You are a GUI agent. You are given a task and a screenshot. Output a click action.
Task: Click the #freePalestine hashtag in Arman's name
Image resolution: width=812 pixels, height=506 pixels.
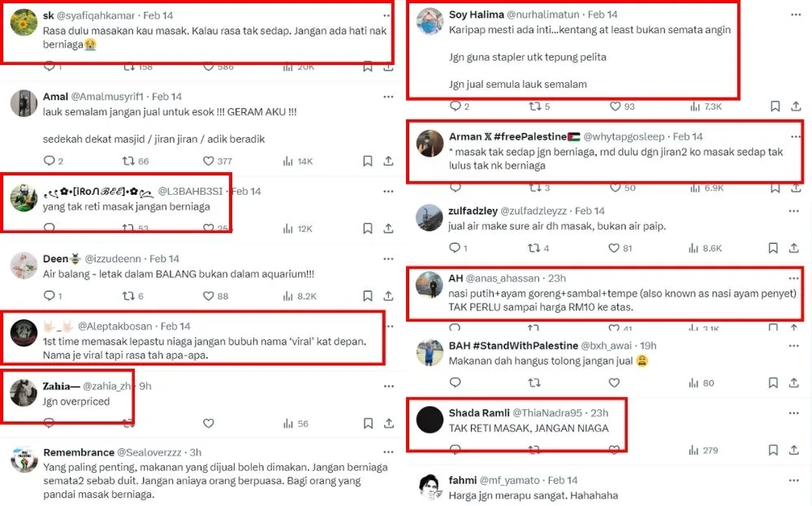coord(525,136)
